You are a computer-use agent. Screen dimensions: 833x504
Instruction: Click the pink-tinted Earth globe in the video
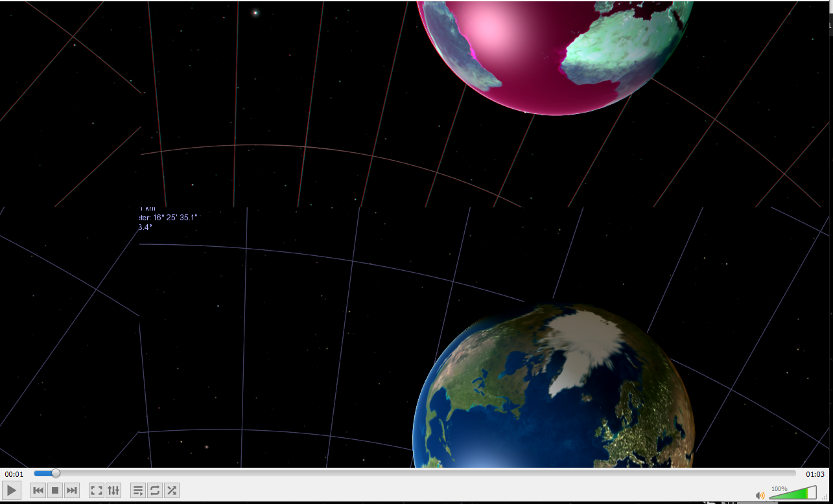(554, 57)
